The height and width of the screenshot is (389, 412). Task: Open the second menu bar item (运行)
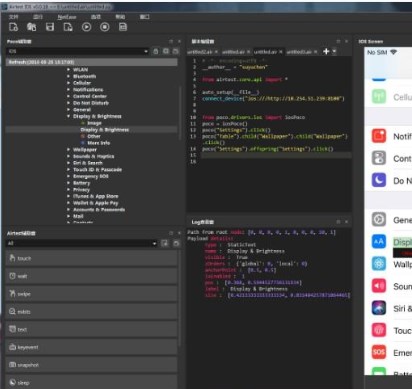[x=38, y=17]
